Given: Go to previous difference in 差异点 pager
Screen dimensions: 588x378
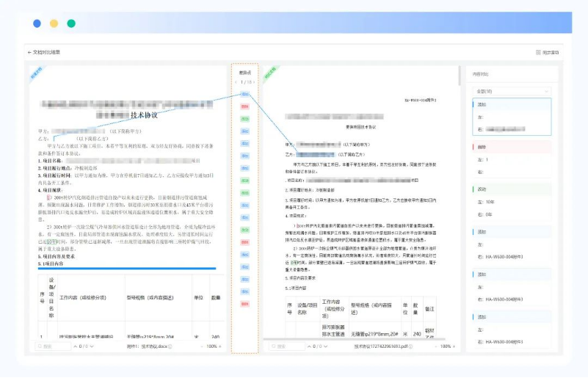Looking at the screenshot, I should click(x=236, y=82).
